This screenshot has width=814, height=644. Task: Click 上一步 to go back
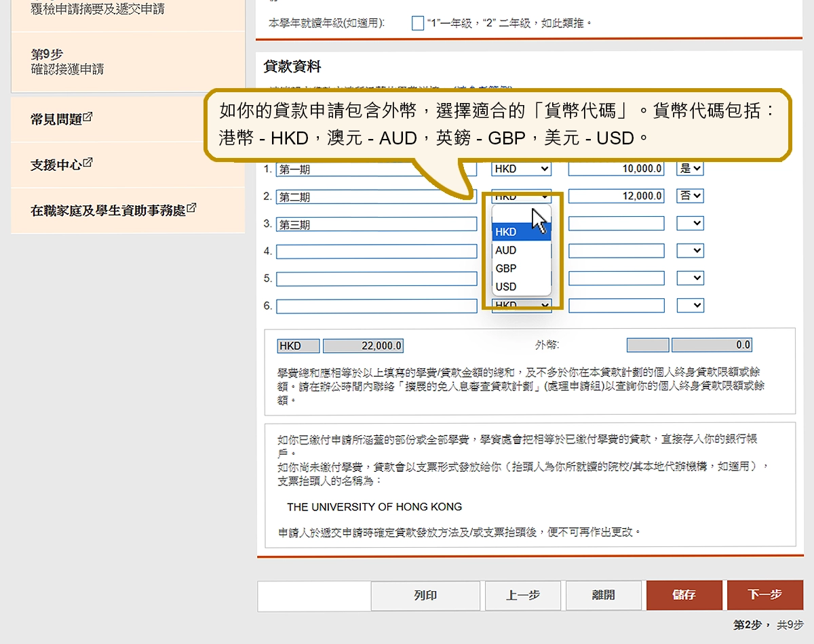point(523,595)
